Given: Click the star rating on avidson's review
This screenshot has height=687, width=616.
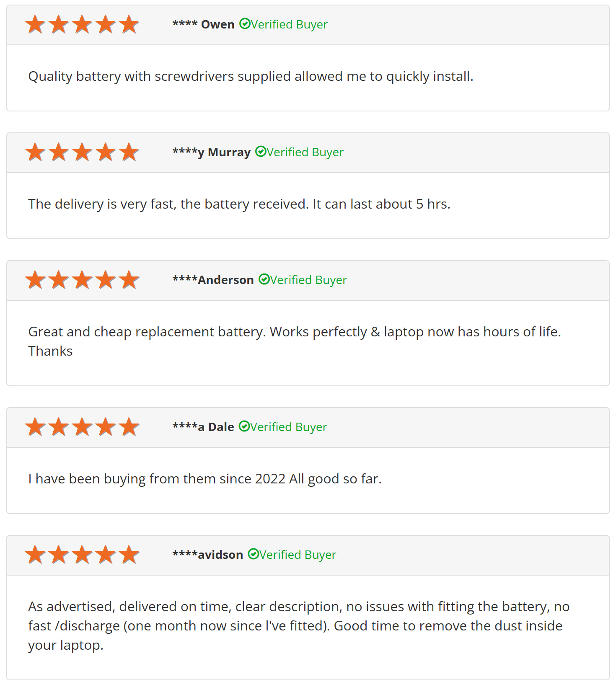Looking at the screenshot, I should [82, 555].
